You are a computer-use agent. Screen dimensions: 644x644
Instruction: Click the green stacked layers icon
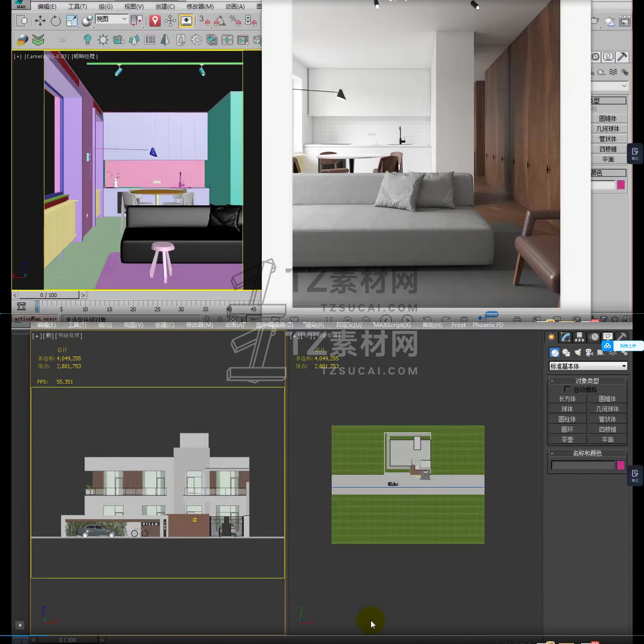point(38,40)
